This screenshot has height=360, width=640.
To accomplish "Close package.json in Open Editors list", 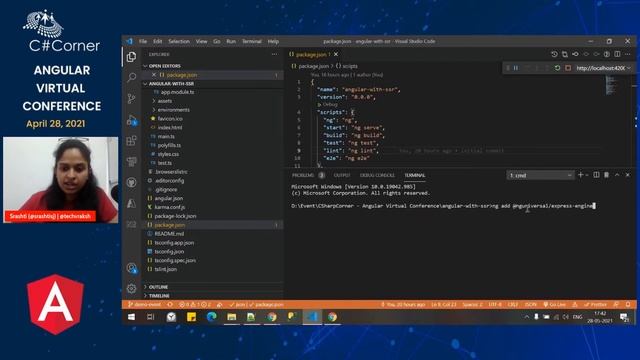I will pos(154,75).
